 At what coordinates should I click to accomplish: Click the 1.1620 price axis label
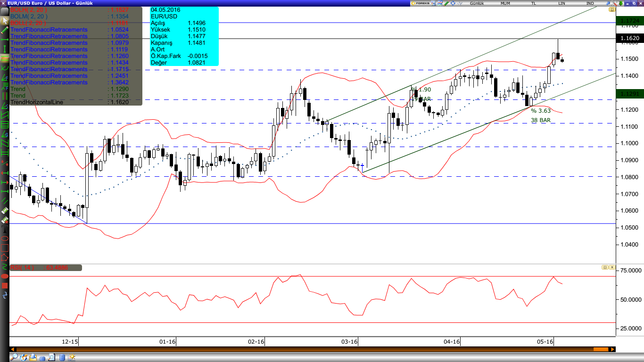point(630,38)
